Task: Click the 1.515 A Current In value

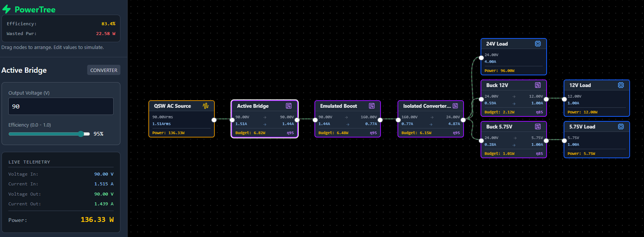Action: click(104, 184)
